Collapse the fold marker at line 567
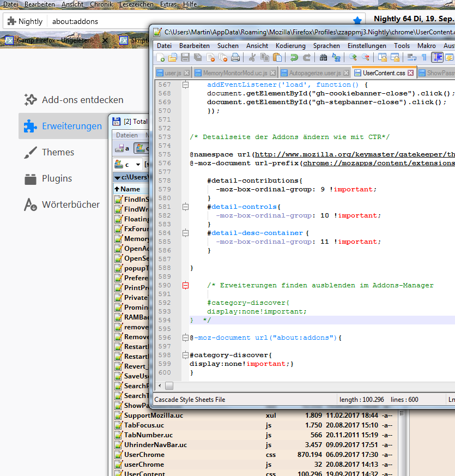Viewport: 455px width, 476px height. click(185, 85)
